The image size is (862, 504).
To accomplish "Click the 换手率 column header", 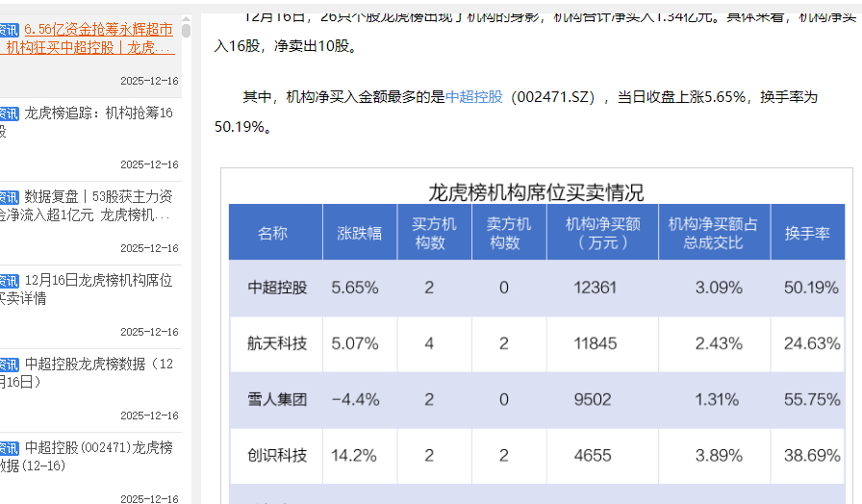I will [x=807, y=233].
